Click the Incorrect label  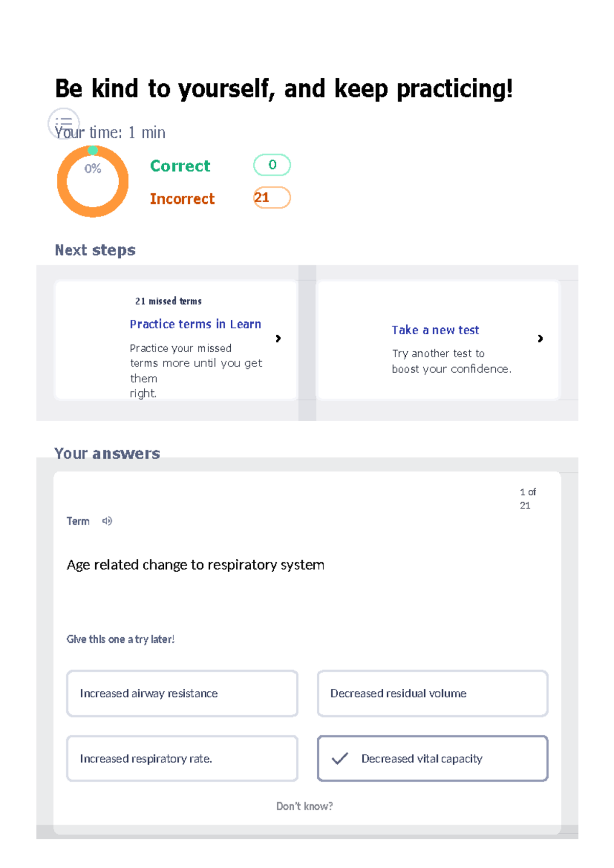coord(182,199)
